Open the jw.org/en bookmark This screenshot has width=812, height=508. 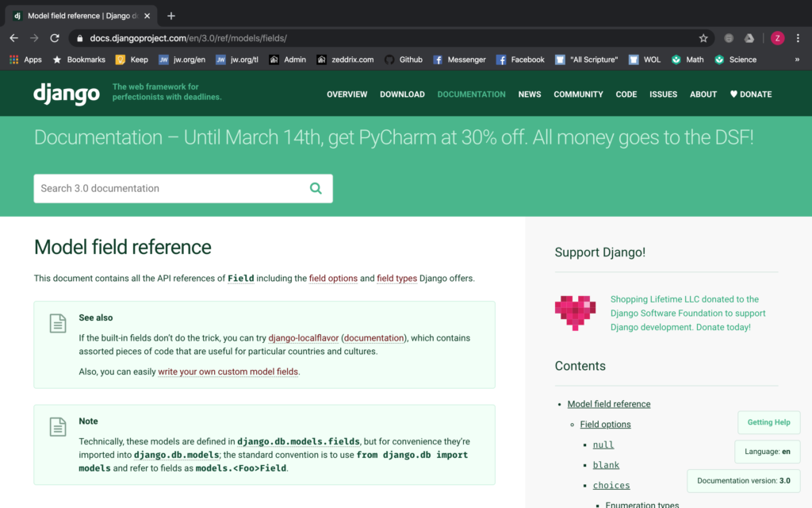pos(182,60)
